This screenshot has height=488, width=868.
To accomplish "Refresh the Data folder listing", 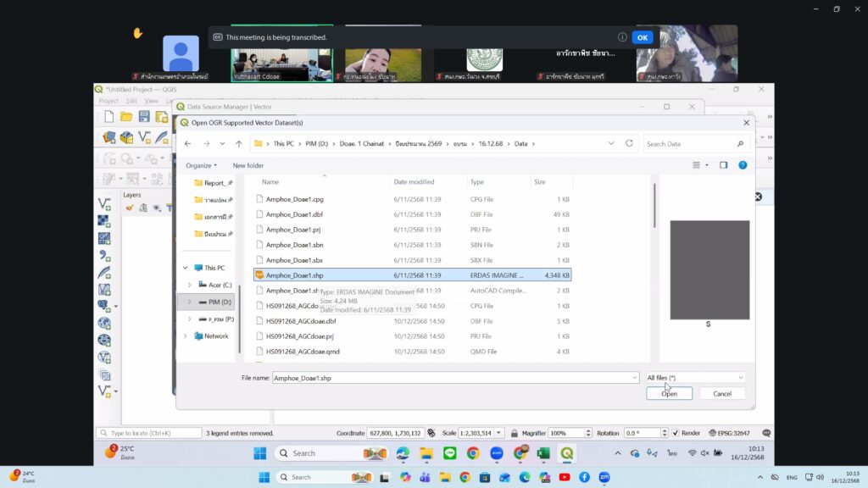I will point(629,144).
